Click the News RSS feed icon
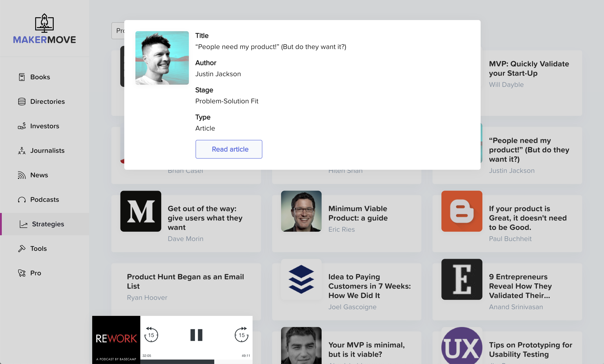This screenshot has width=604, height=364. point(22,175)
